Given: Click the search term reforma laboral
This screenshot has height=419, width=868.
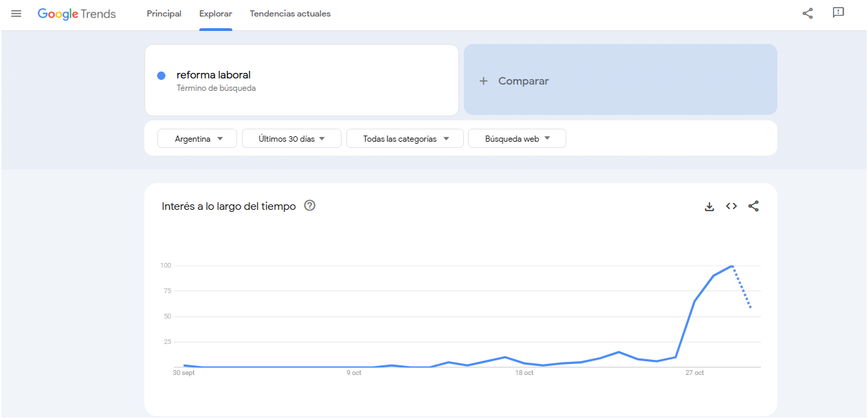Looking at the screenshot, I should pos(214,75).
